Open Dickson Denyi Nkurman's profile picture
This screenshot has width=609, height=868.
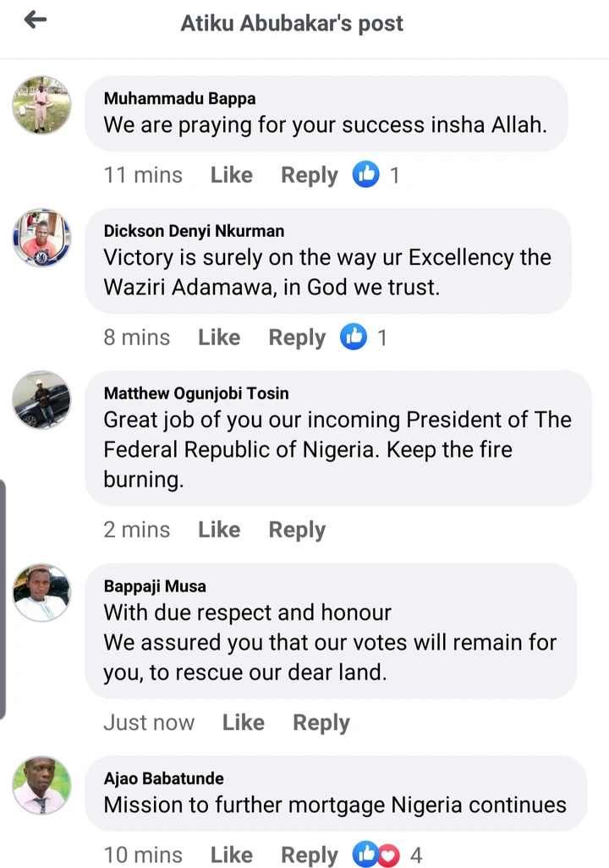tap(41, 238)
